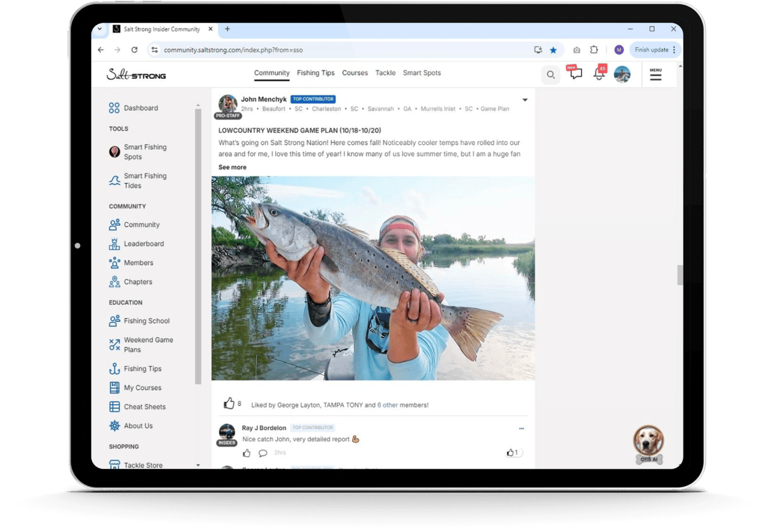This screenshot has height=532, width=773.
Task: Expand the post with See more
Action: coord(232,167)
